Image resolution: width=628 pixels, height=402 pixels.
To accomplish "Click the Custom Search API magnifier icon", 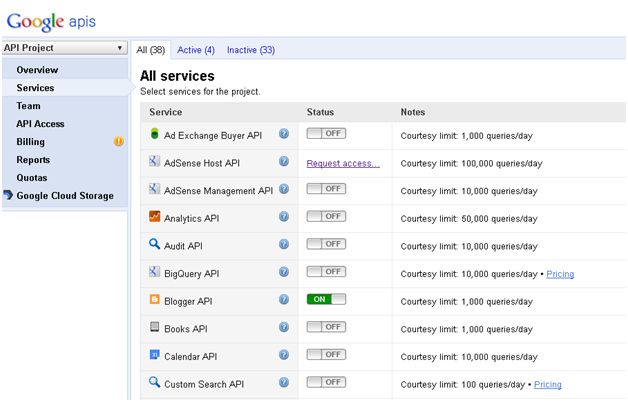I will 154,382.
